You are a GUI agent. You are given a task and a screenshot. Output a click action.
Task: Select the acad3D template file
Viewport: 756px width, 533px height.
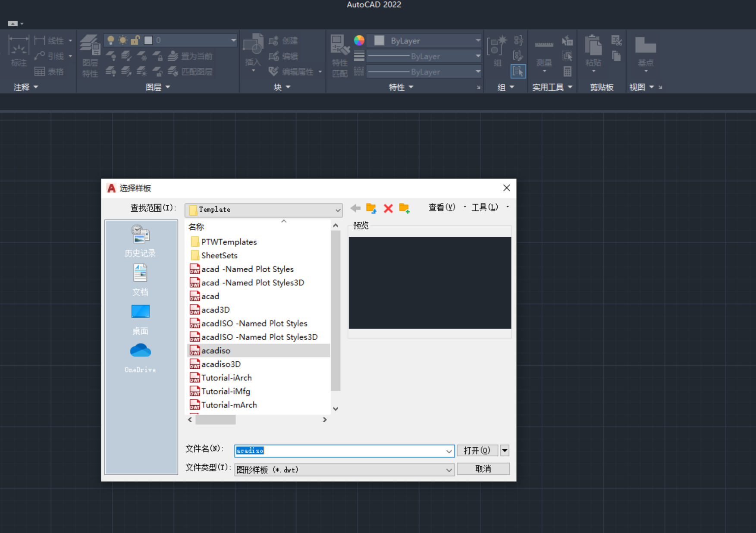pyautogui.click(x=210, y=310)
